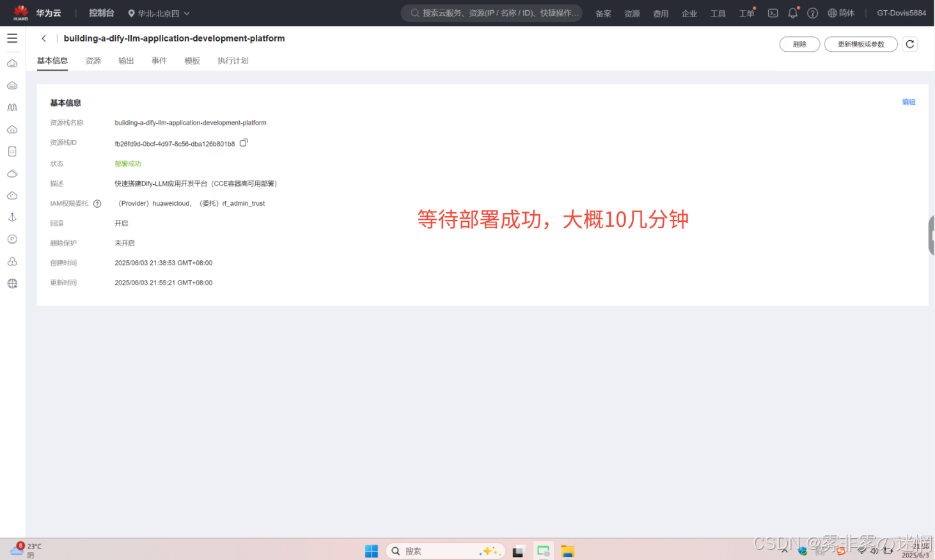This screenshot has height=560, width=935.
Task: Expand the right-edge collapsed panel handle
Action: [931, 235]
